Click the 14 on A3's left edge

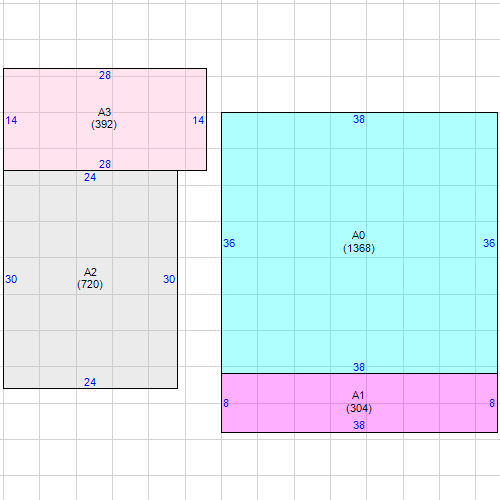point(11,120)
